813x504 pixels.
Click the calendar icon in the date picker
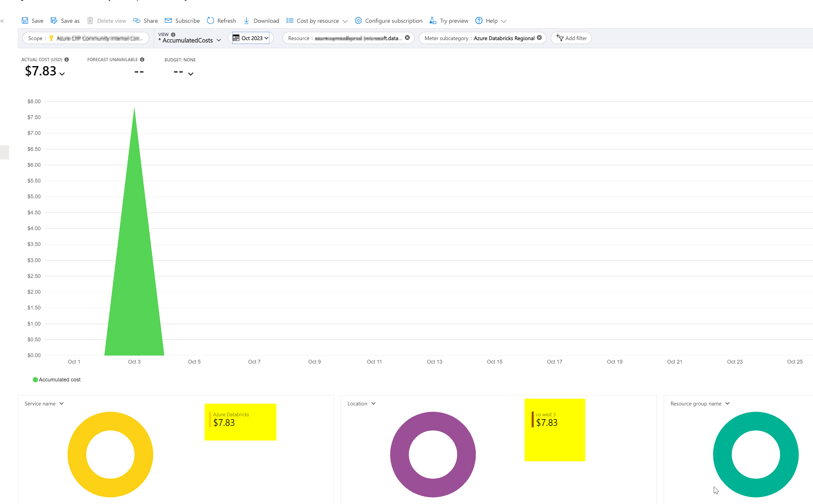pyautogui.click(x=236, y=38)
